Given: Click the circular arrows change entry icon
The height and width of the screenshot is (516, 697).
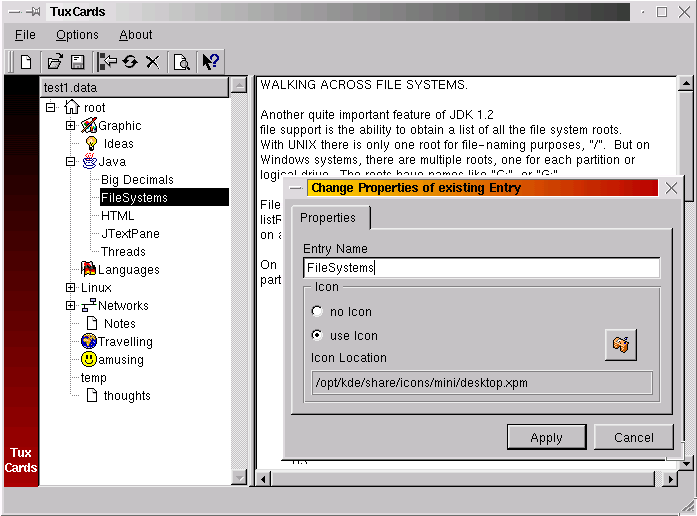Looking at the screenshot, I should [x=130, y=62].
